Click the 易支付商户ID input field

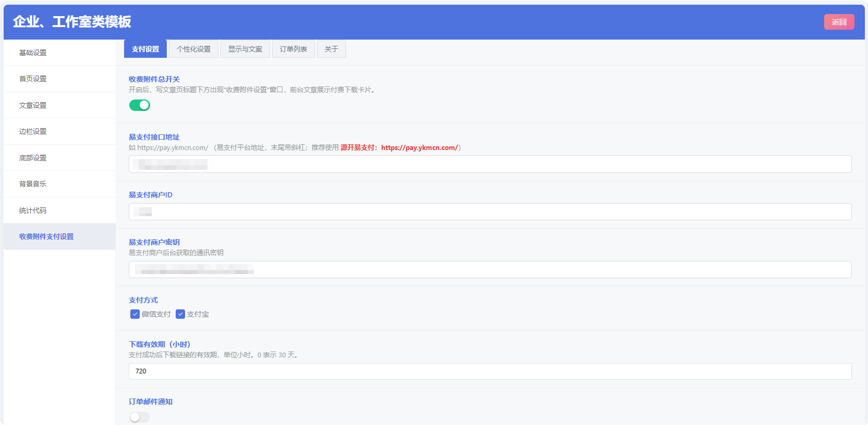coord(490,212)
